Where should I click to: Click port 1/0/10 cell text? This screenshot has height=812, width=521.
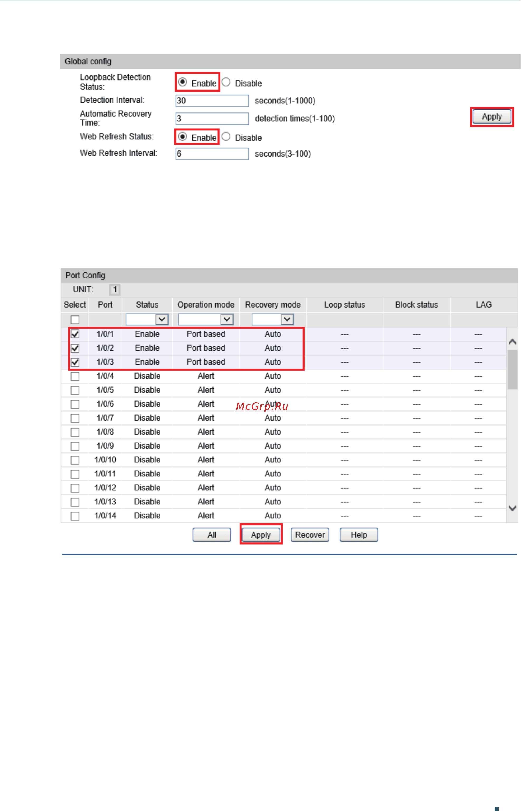click(105, 460)
